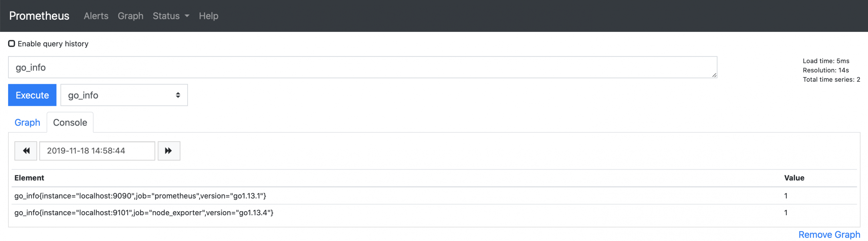
Task: Expand the Status navigation dropdown
Action: 171,16
